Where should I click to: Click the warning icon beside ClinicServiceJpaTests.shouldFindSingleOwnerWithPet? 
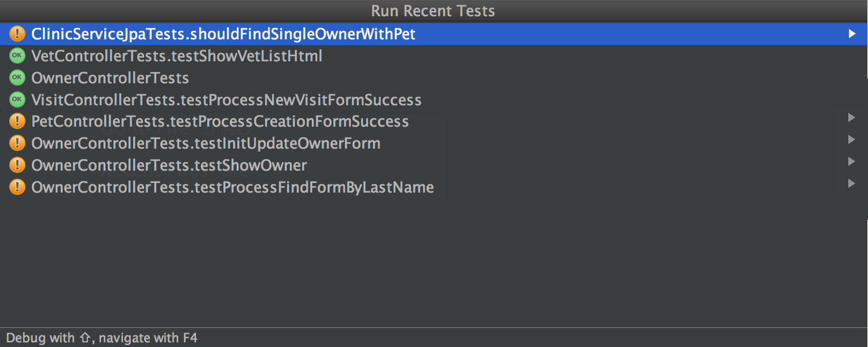pyautogui.click(x=17, y=34)
